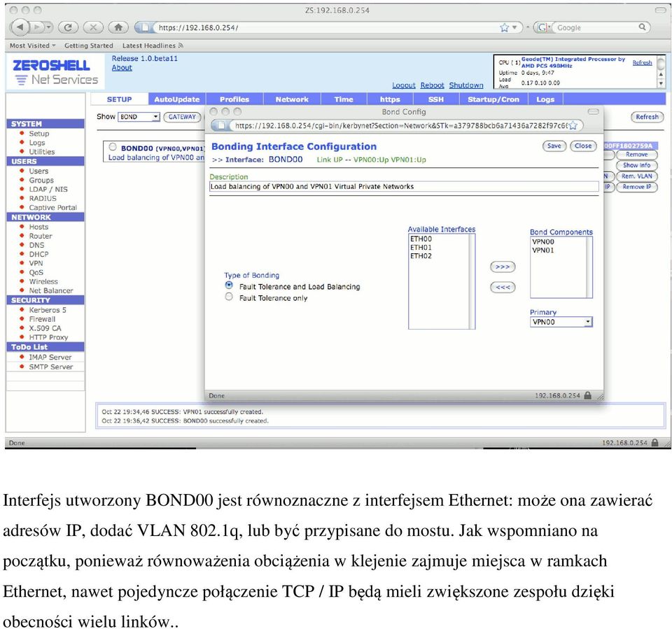672x629 pixels.
Task: Click the Google search input field
Action: click(x=596, y=27)
